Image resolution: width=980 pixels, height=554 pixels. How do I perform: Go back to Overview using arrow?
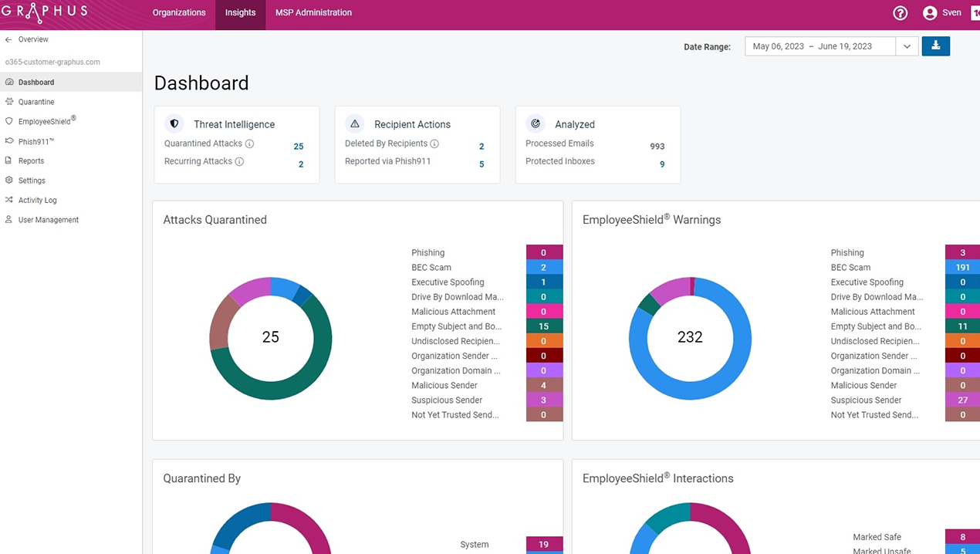click(8, 39)
